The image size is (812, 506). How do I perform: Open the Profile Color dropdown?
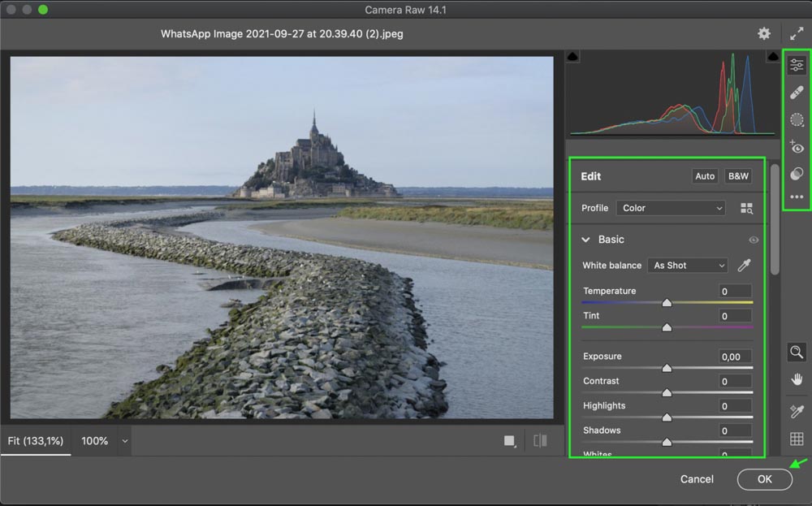point(670,208)
